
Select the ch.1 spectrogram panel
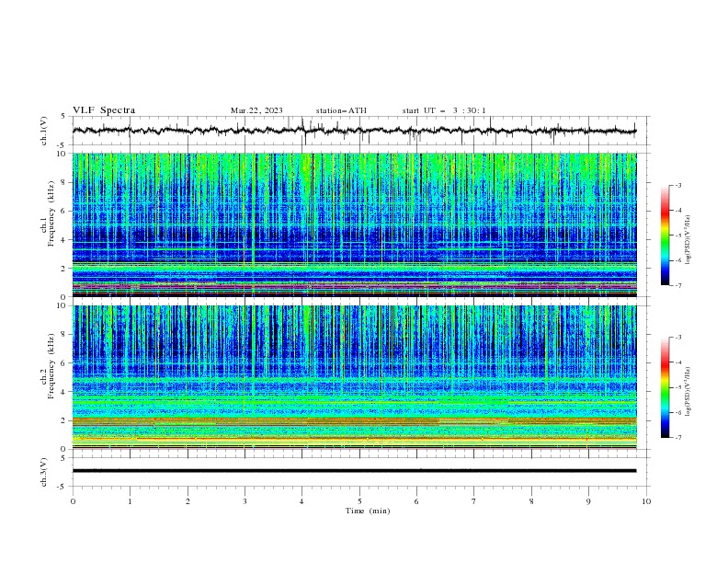click(x=354, y=224)
